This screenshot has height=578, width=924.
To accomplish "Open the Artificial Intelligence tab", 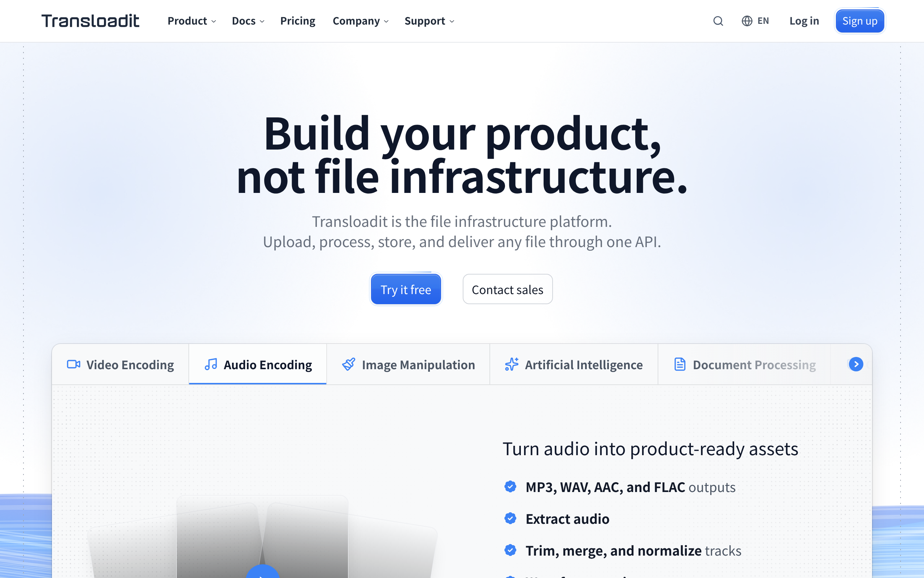I will [574, 364].
